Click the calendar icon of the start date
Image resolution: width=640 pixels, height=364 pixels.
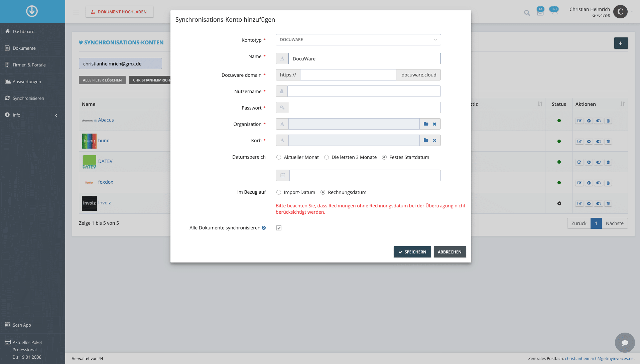[283, 175]
